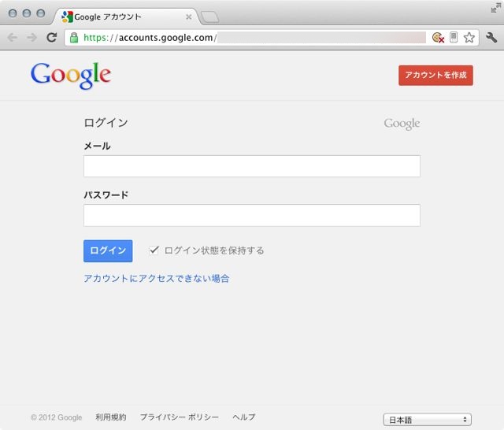Click the Google account favicon on the tab
This screenshot has height=430, width=504.
(x=67, y=17)
